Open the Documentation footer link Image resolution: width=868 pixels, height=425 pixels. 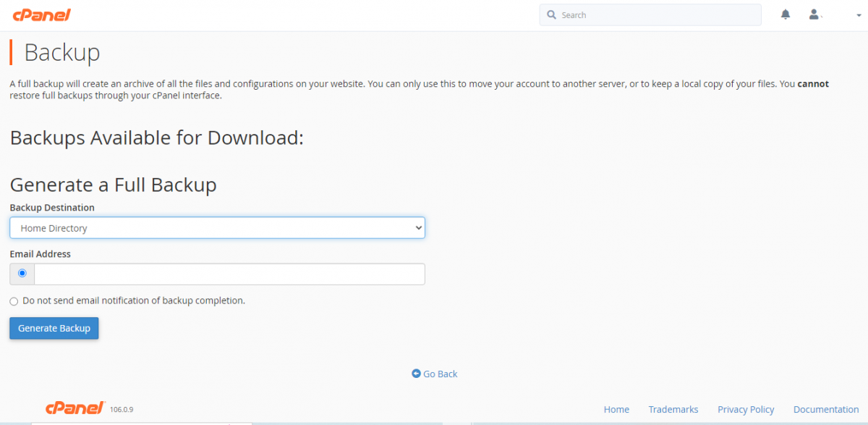825,409
